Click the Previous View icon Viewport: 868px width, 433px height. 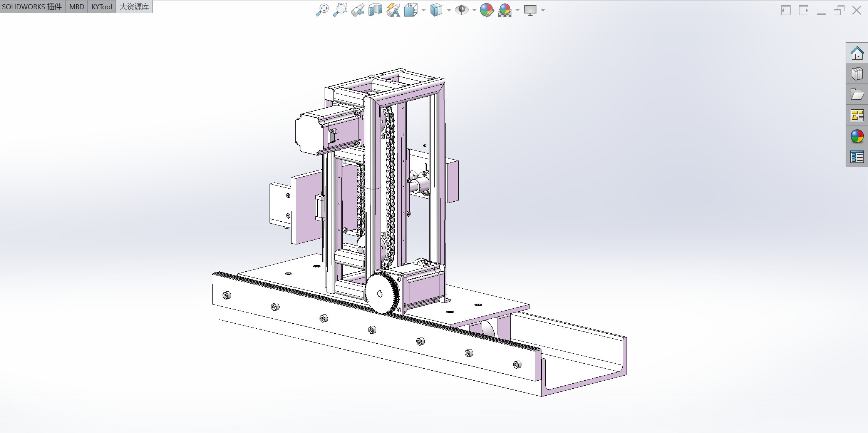[357, 10]
